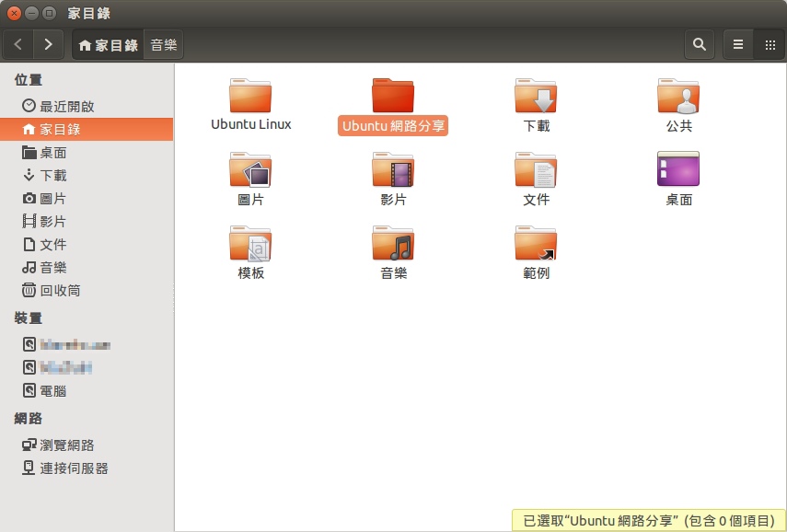Click the highlighted Ubuntu 網路分享 label
Viewport: 787px width, 532px height.
click(393, 125)
